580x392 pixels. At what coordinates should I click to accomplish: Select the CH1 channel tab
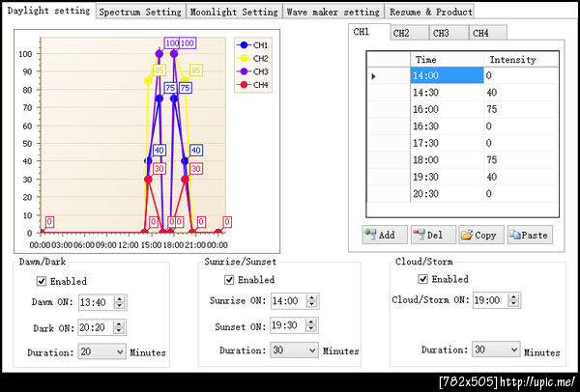(x=369, y=32)
